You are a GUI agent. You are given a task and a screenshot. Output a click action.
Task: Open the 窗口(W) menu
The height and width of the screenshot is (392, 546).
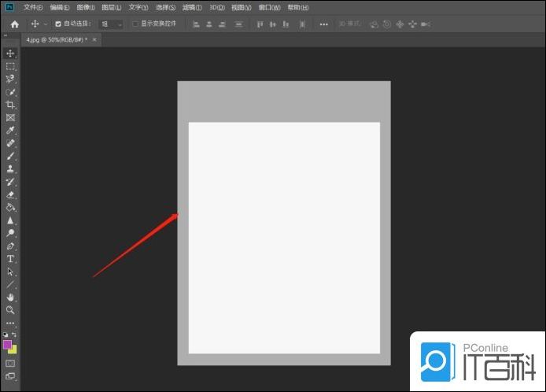point(270,7)
